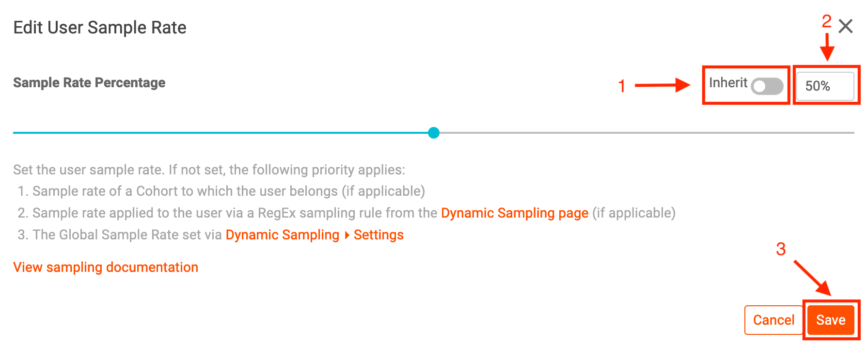The height and width of the screenshot is (362, 868).
Task: Click View sampling documentation
Action: coord(106,267)
